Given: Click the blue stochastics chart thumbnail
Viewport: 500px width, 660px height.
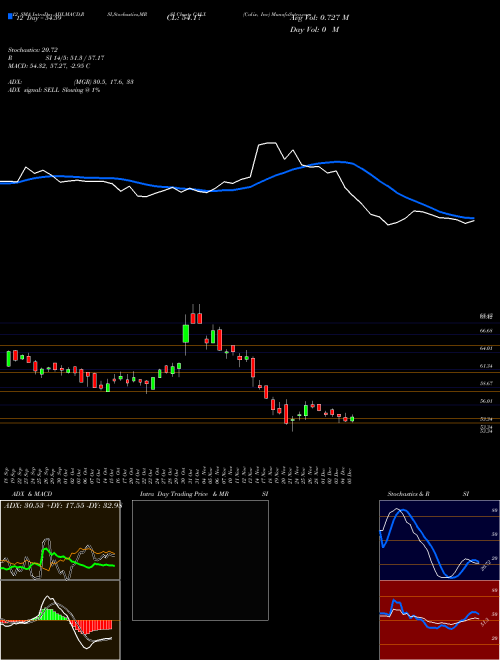Looking at the screenshot, I should pos(439,540).
